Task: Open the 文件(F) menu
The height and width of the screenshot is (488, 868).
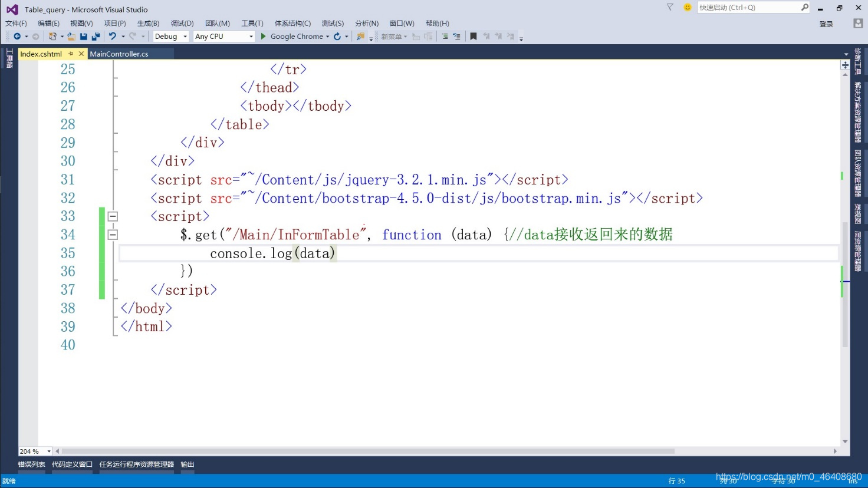Action: pos(16,23)
